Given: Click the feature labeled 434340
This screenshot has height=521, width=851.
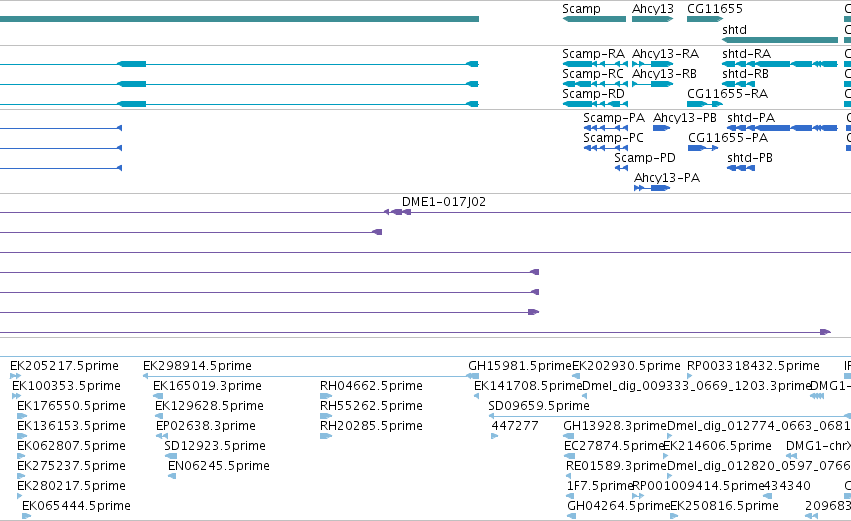Looking at the screenshot, I should (787, 486).
